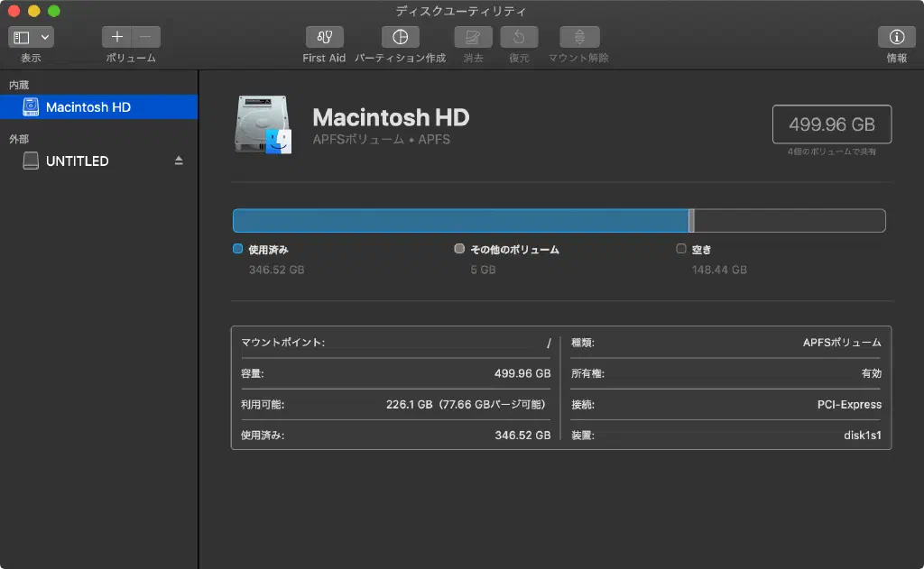The width and height of the screenshot is (924, 569).
Task: Click the First Aid toolbar icon
Action: point(324,37)
